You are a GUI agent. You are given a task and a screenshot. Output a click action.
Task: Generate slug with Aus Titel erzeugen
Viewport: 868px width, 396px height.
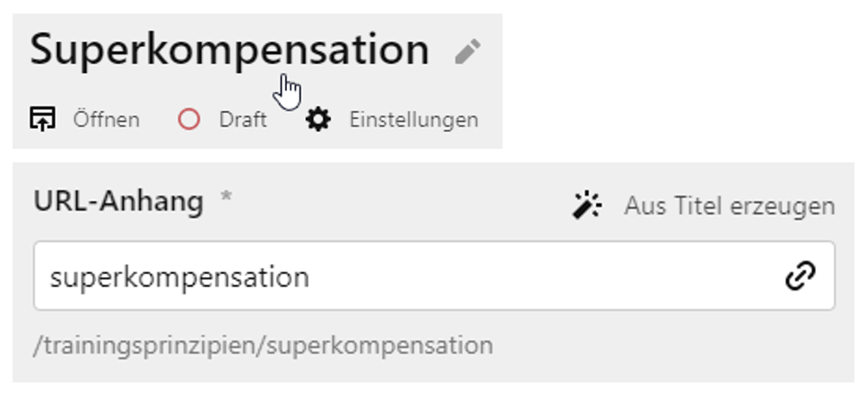(729, 206)
